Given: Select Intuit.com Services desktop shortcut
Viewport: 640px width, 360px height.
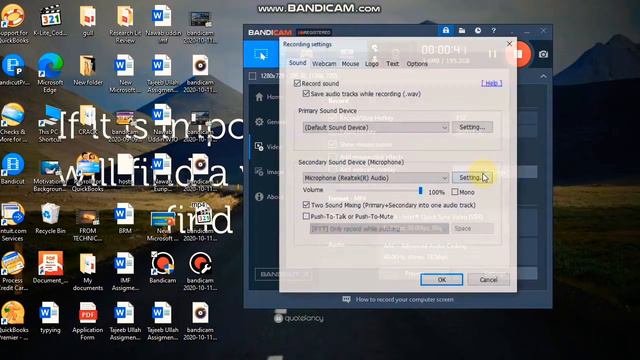Looking at the screenshot, I should pos(13,222).
